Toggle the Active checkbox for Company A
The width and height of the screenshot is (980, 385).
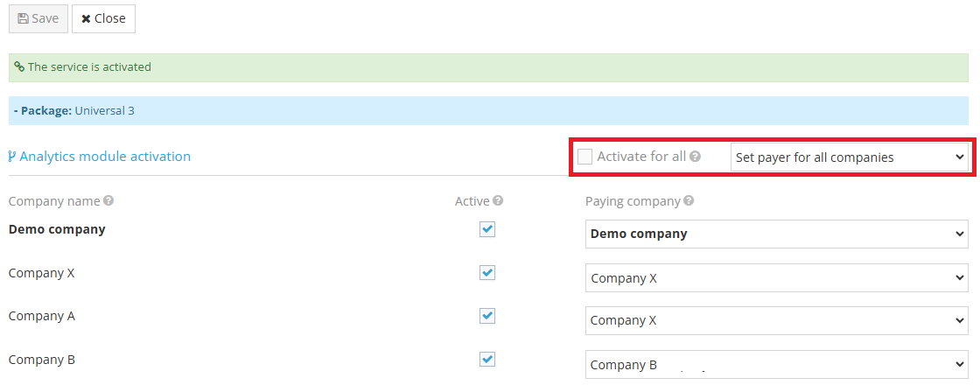pos(487,316)
